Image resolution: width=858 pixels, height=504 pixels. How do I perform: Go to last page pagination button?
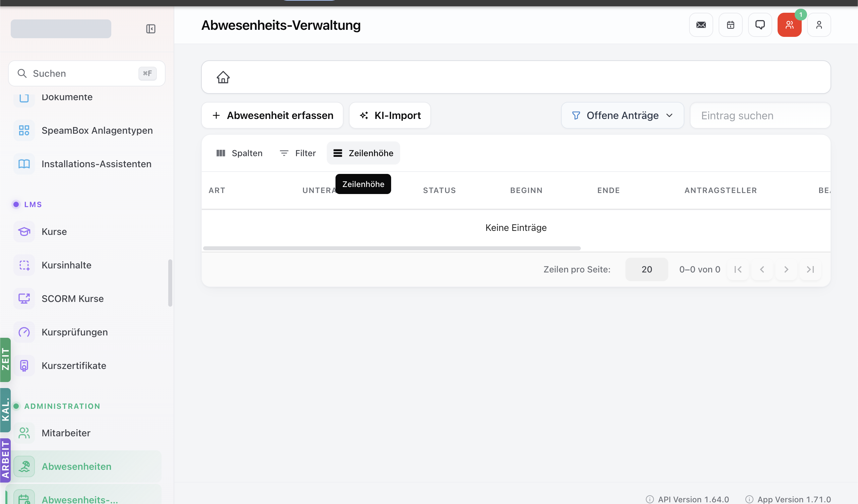click(810, 269)
